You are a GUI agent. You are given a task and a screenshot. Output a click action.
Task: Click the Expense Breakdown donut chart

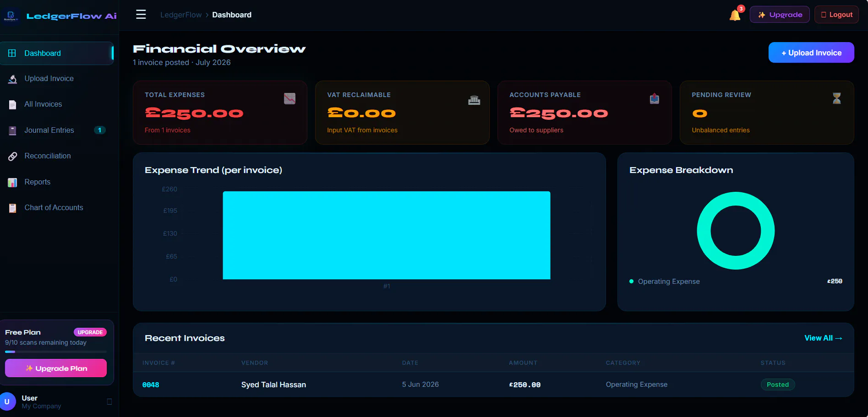[736, 231]
